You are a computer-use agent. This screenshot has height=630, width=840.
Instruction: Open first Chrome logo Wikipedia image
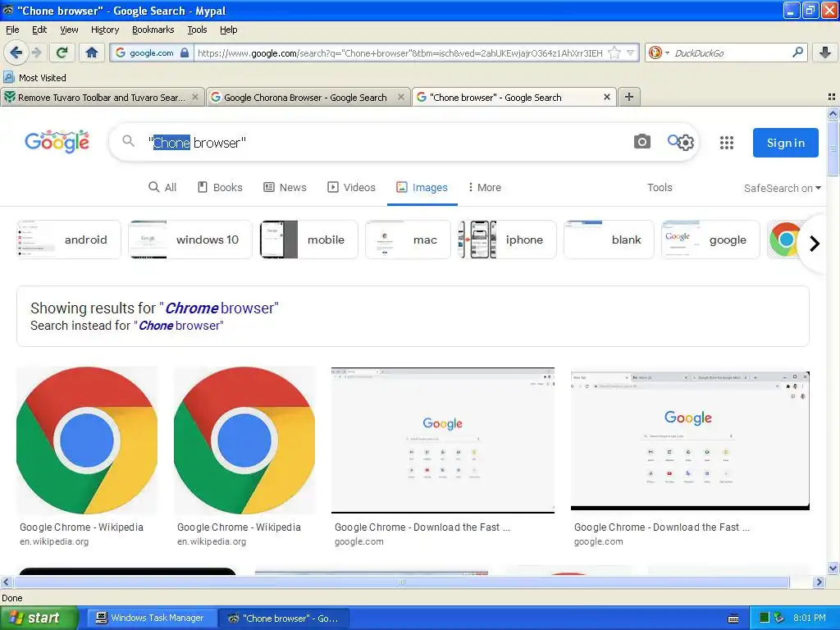87,441
